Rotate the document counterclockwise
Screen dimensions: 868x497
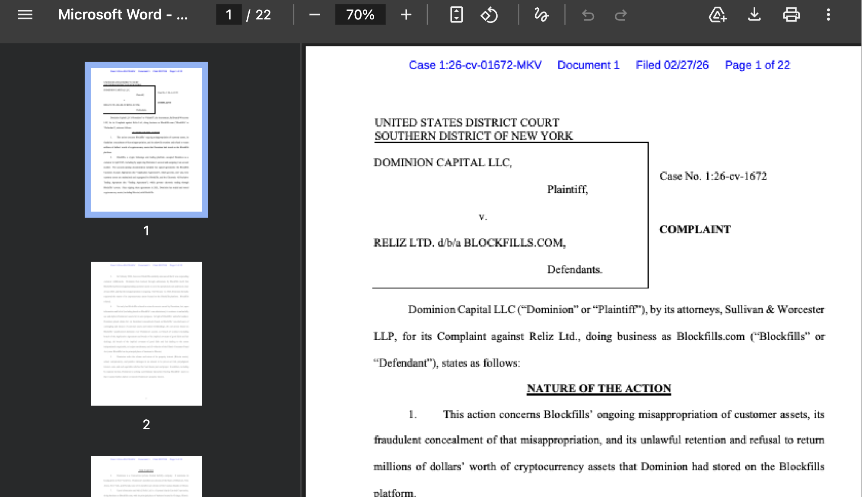click(x=489, y=15)
